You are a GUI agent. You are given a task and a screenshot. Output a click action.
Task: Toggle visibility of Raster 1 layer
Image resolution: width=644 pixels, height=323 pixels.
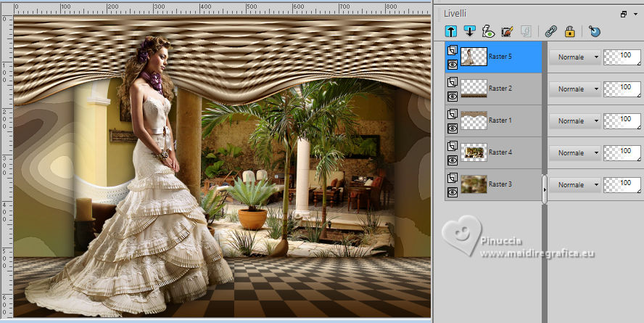coord(452,128)
